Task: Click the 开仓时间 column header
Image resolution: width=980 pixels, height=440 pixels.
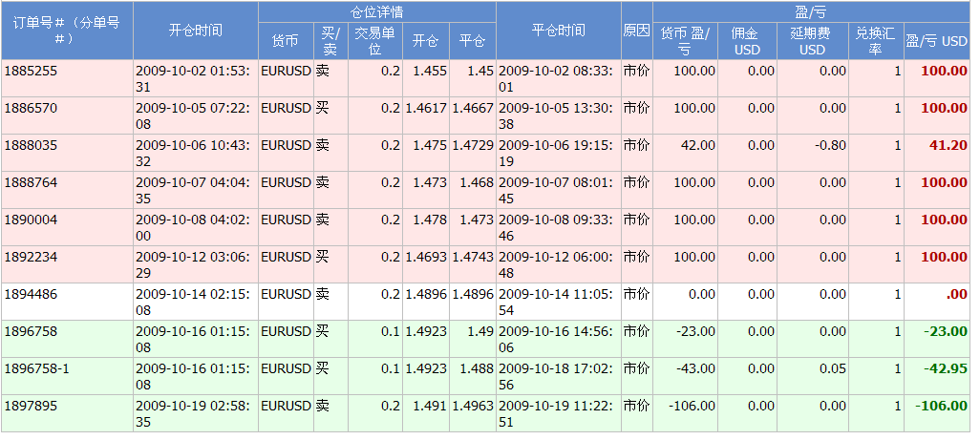Action: (195, 31)
